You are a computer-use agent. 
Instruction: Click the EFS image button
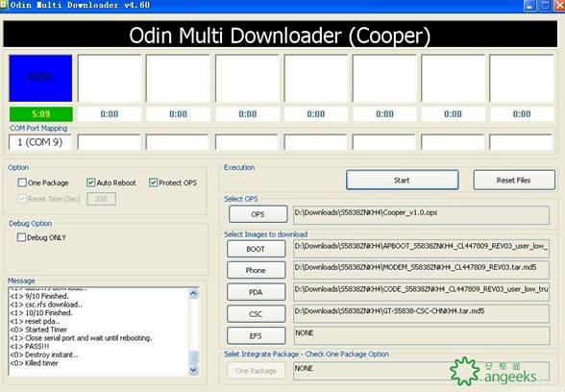(256, 336)
